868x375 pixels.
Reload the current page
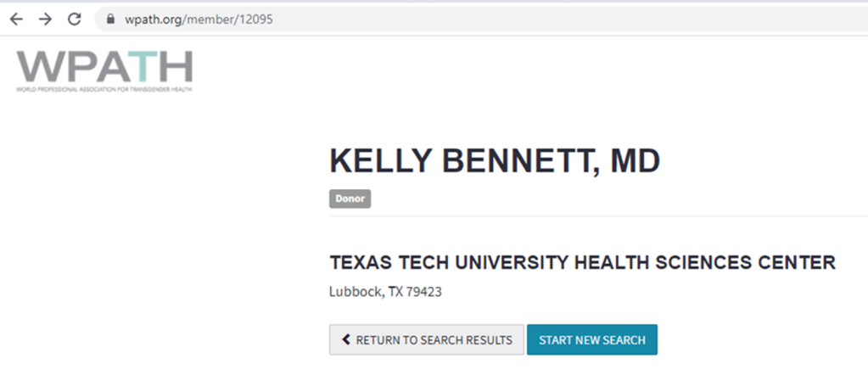point(74,19)
